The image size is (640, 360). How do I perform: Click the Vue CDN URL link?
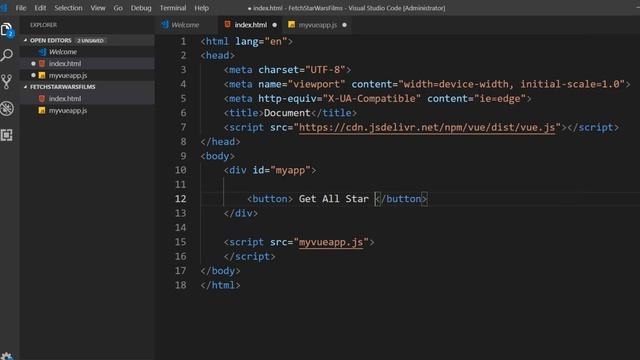427,127
